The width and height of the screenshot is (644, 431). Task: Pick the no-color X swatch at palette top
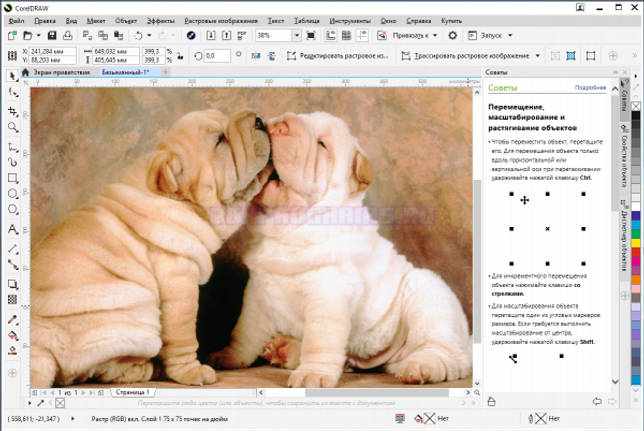tap(636, 106)
